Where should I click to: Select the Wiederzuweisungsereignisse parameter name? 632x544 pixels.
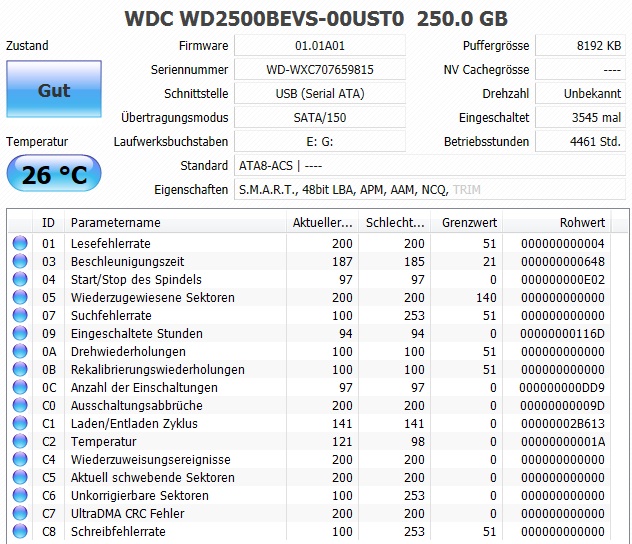tap(151, 459)
